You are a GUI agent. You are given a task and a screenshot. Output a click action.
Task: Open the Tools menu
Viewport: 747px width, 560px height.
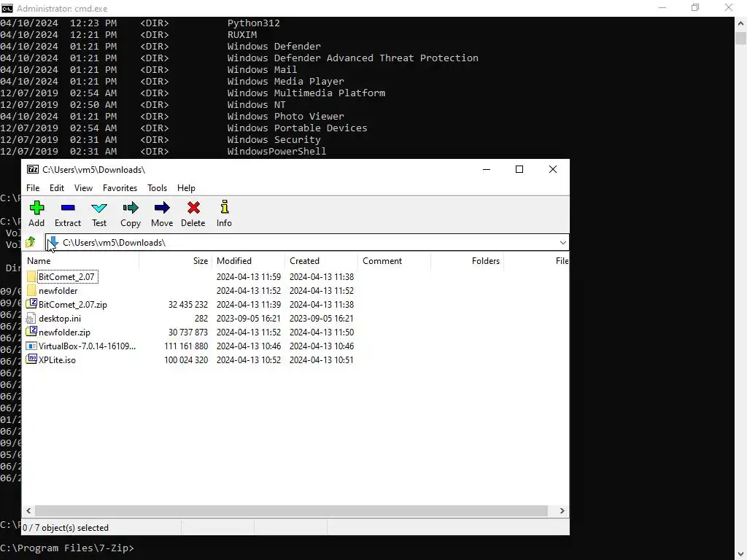pos(158,188)
